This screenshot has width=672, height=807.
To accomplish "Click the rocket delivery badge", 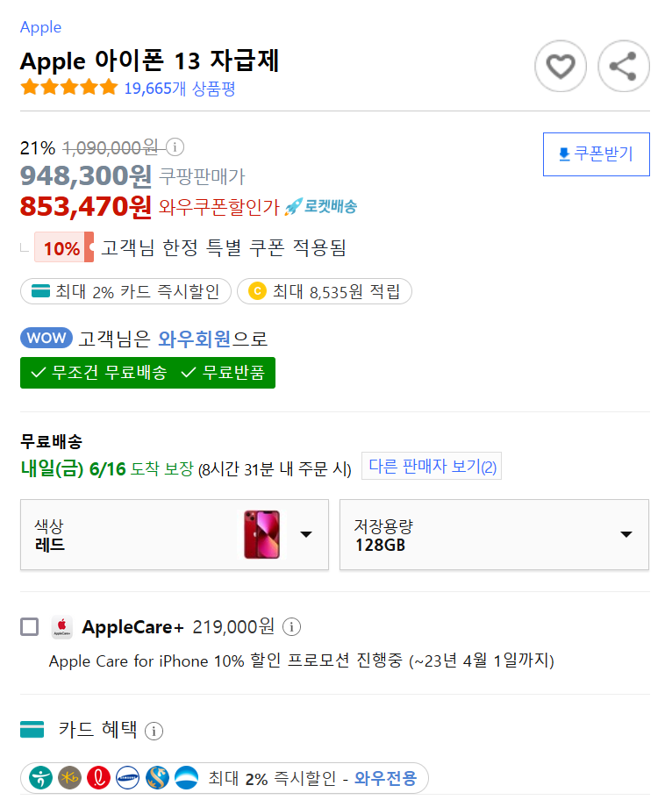I will [320, 207].
